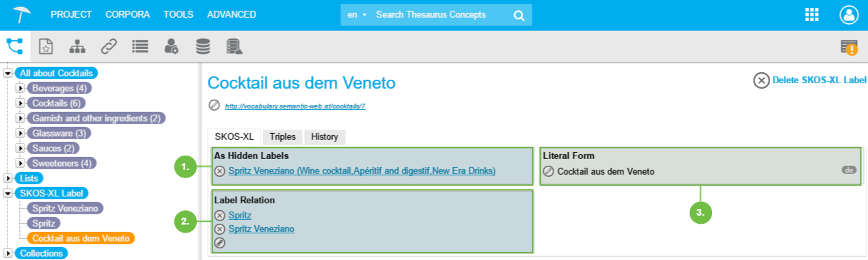Open the CORPORA menu

(x=128, y=14)
